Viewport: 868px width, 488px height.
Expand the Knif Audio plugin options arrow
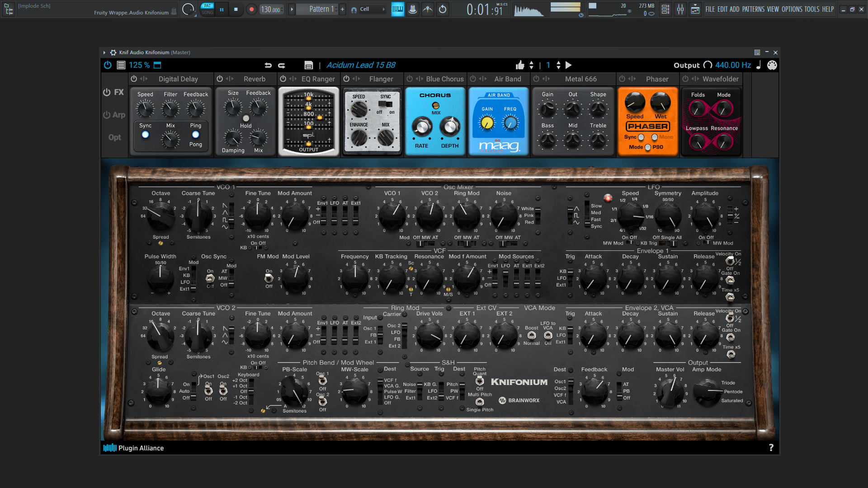(104, 52)
